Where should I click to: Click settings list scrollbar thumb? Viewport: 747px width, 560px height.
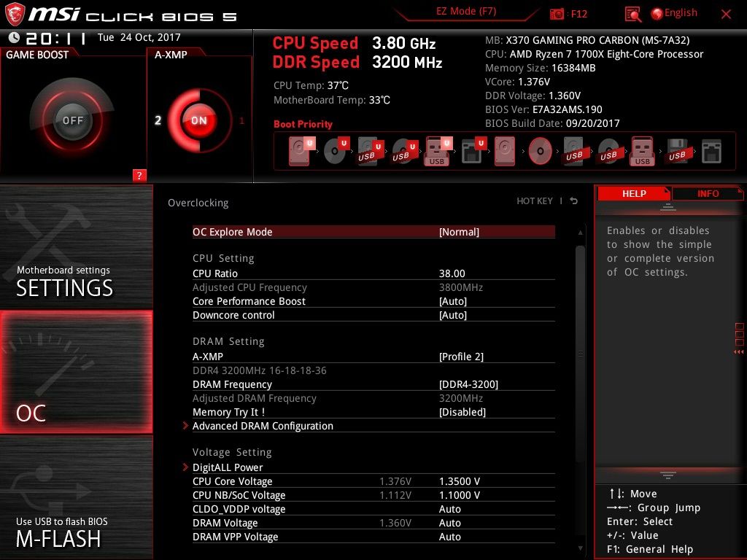pyautogui.click(x=580, y=354)
